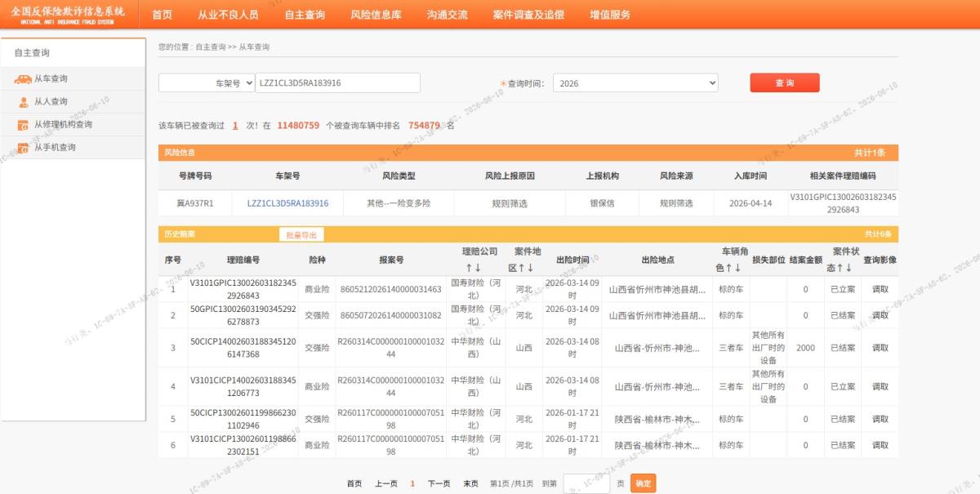Open the 车架号 query type dropdown
The width and height of the screenshot is (980, 494).
(x=207, y=83)
